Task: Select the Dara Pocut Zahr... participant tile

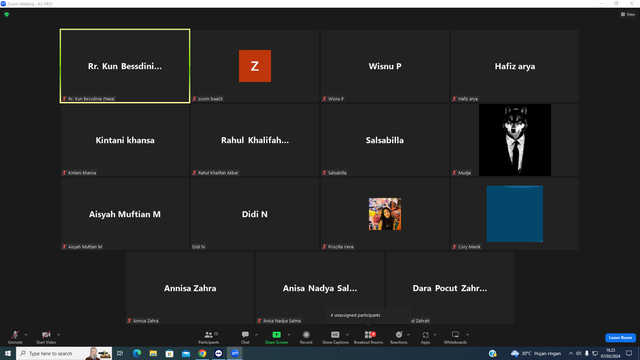Action: tap(449, 288)
